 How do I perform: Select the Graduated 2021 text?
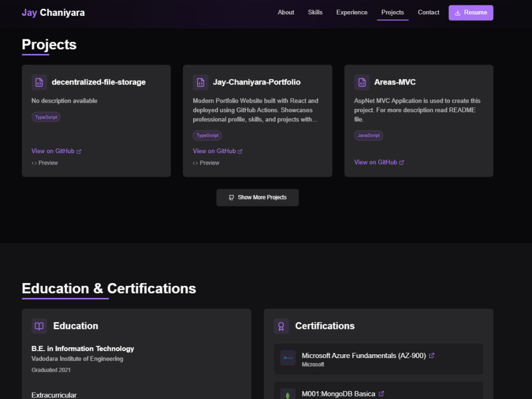click(51, 370)
